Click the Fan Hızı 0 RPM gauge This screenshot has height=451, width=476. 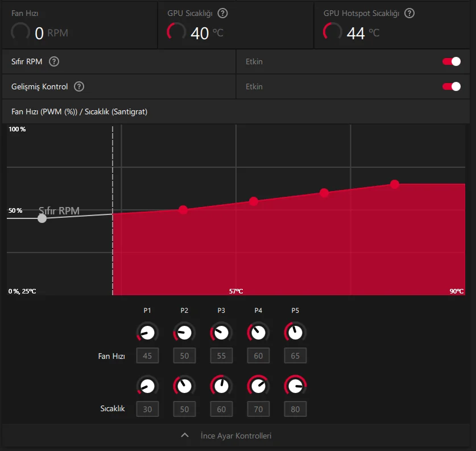[20, 32]
